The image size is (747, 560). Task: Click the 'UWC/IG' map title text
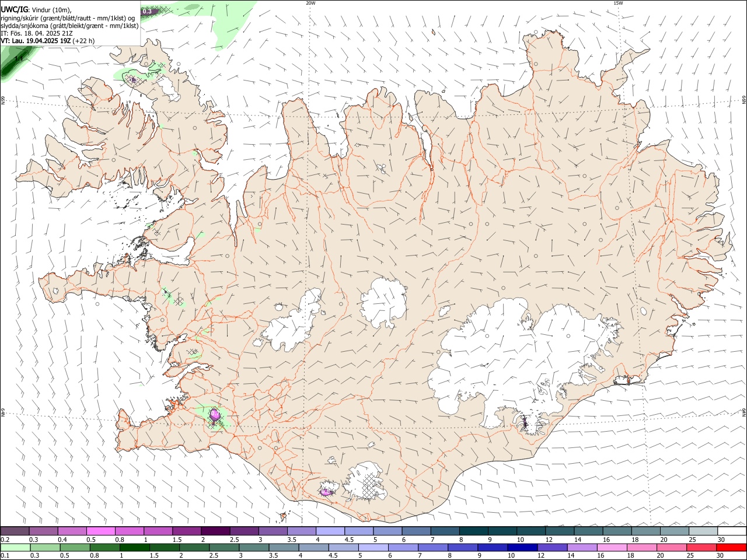(14, 9)
